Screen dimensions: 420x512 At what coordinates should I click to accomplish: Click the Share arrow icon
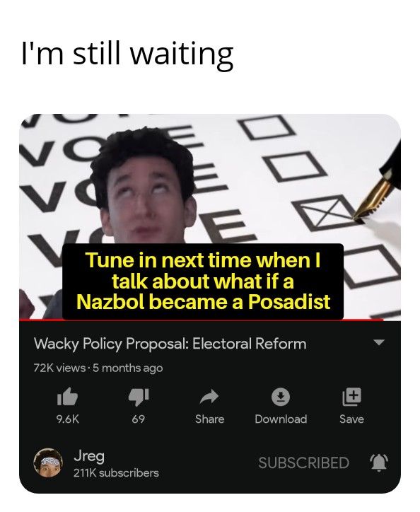pyautogui.click(x=209, y=397)
